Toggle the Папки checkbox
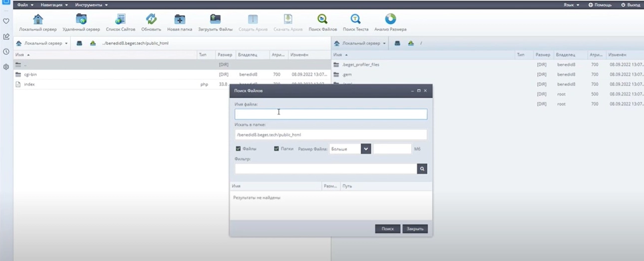Viewport: 644px width, 261px height. 276,149
